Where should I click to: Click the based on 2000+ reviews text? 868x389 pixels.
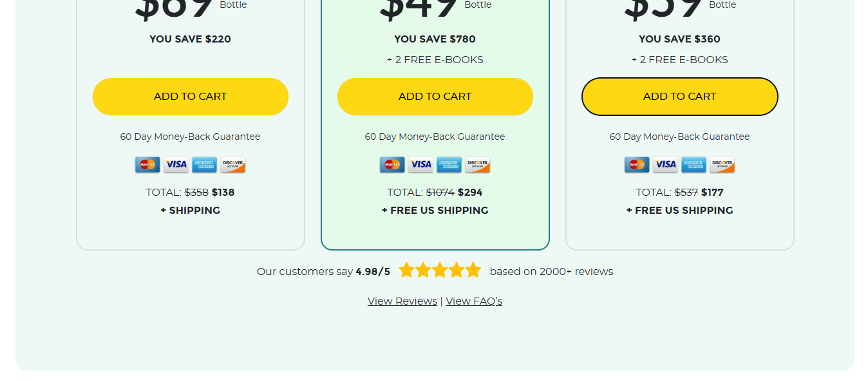[551, 272]
